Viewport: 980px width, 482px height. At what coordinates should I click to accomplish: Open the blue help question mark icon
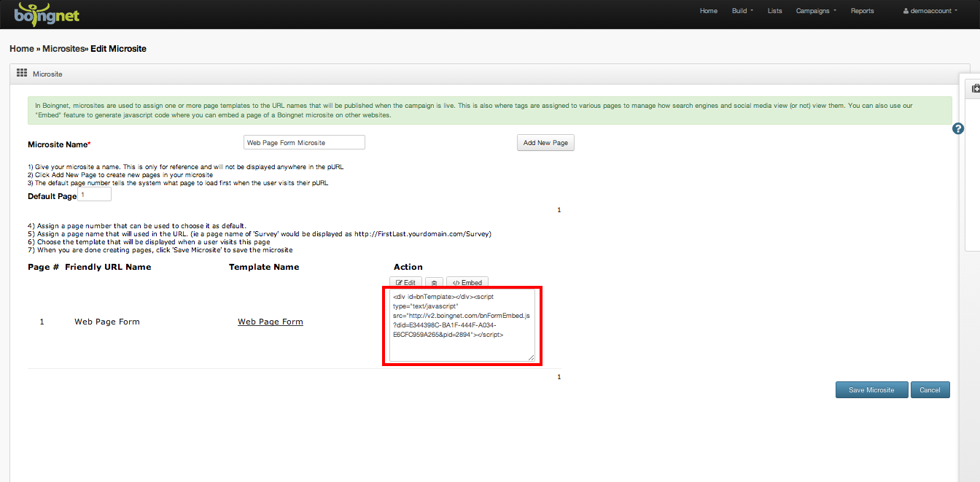tap(958, 128)
